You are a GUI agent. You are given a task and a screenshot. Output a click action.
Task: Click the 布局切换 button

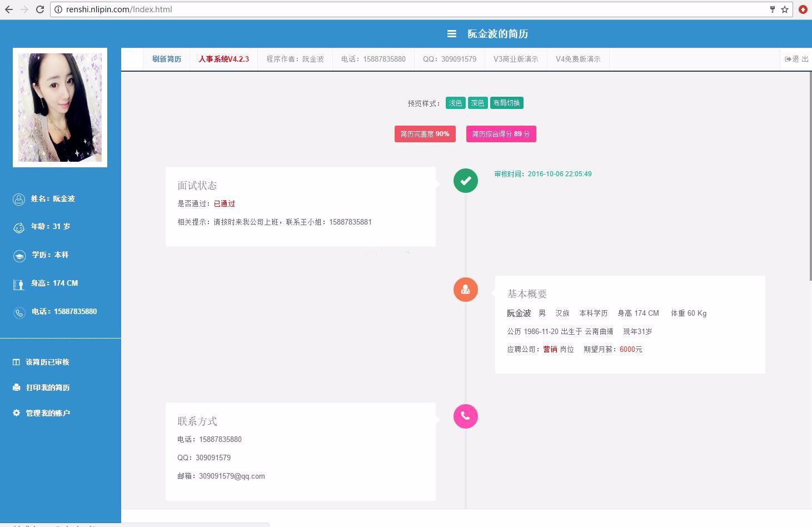tap(507, 103)
